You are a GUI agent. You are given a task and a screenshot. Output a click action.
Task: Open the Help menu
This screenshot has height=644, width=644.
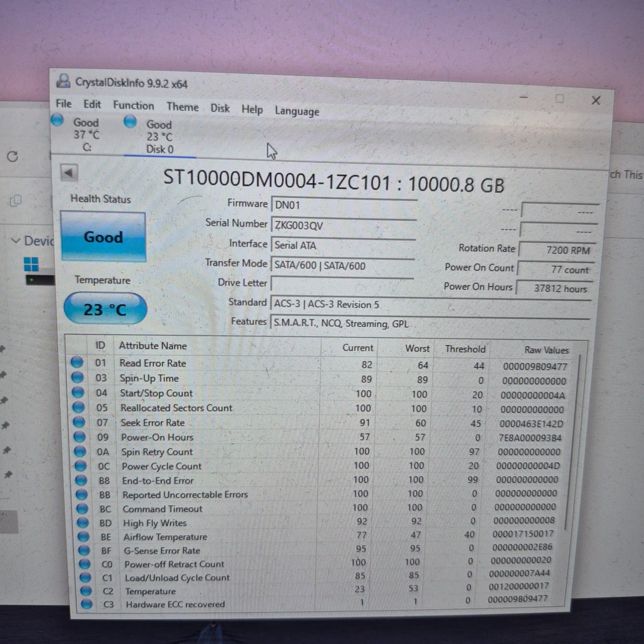(252, 110)
